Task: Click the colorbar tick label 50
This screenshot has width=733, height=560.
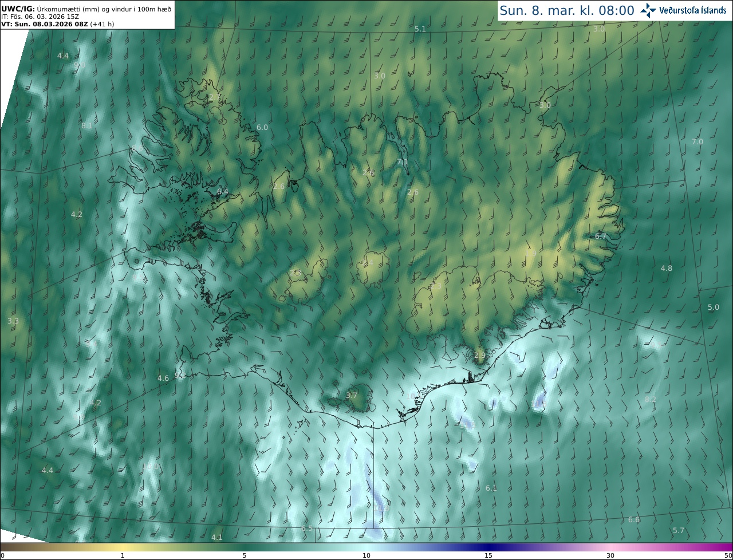Action: (x=728, y=555)
